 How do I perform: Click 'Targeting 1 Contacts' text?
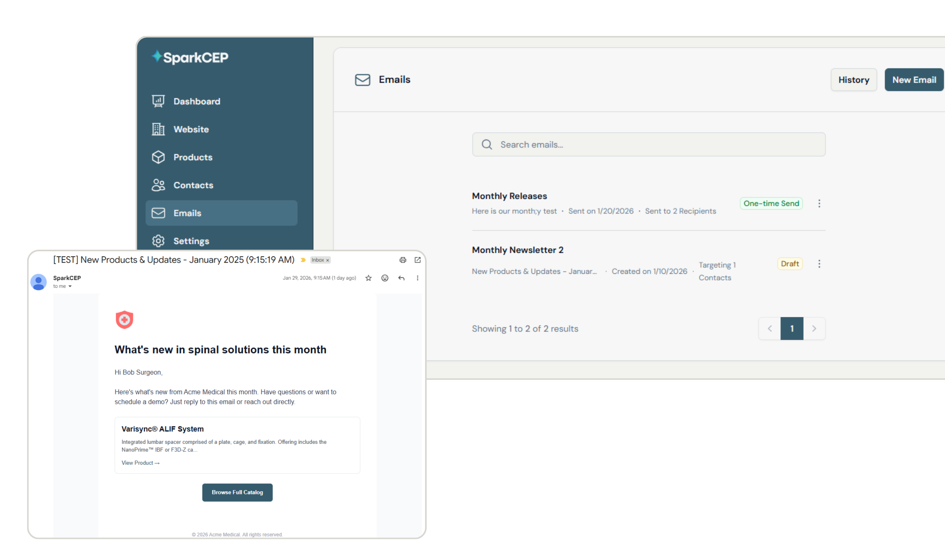pos(717,271)
